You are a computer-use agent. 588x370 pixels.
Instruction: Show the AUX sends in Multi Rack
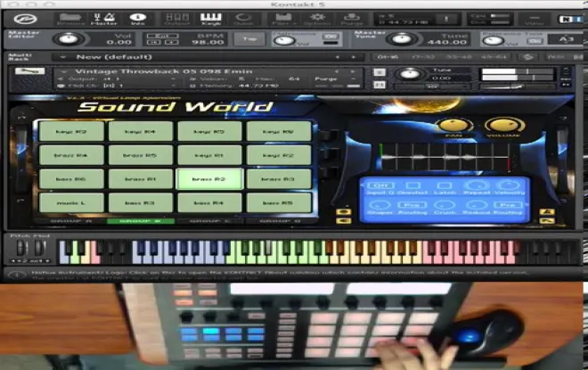(x=556, y=57)
